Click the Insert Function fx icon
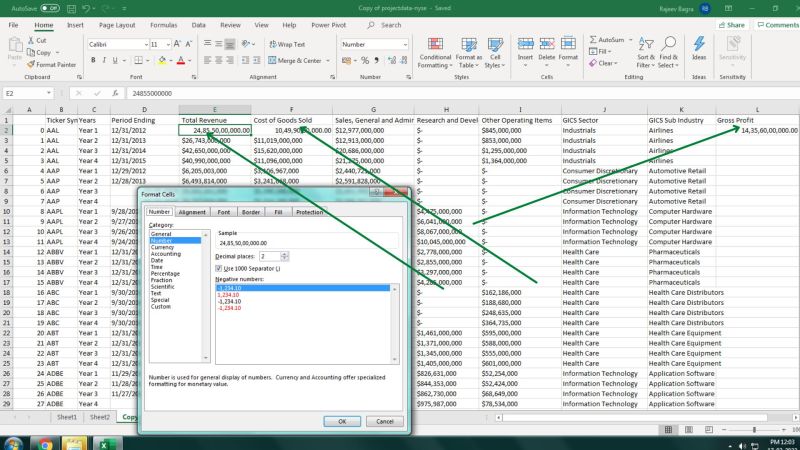 [x=115, y=93]
